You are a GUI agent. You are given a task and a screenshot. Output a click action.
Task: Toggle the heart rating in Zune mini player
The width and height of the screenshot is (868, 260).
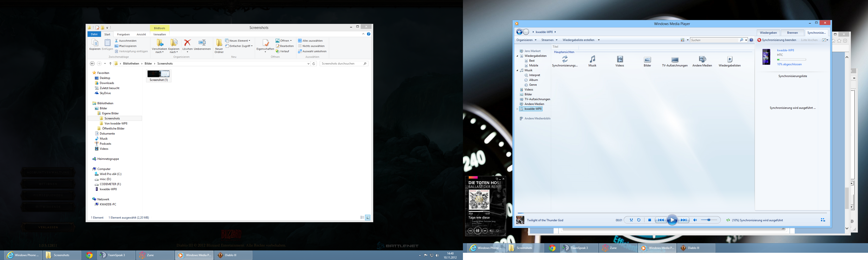(x=497, y=231)
